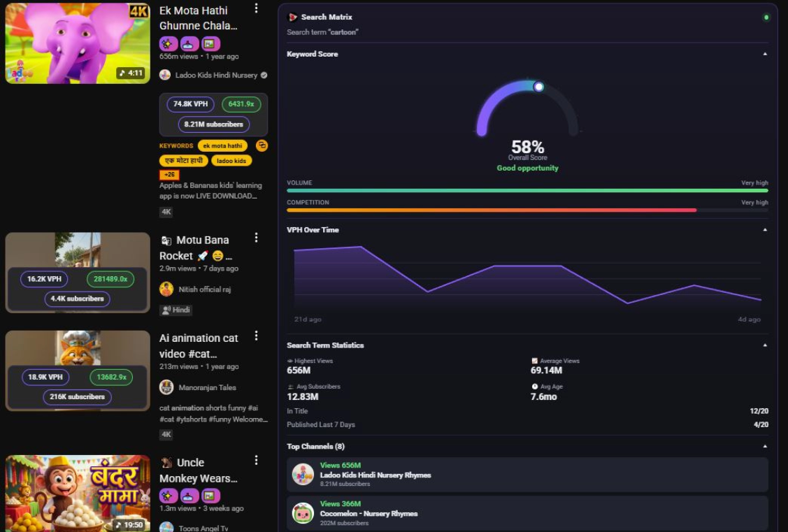Click the green Volume bar
Image resolution: width=788 pixels, height=532 pixels.
527,190
